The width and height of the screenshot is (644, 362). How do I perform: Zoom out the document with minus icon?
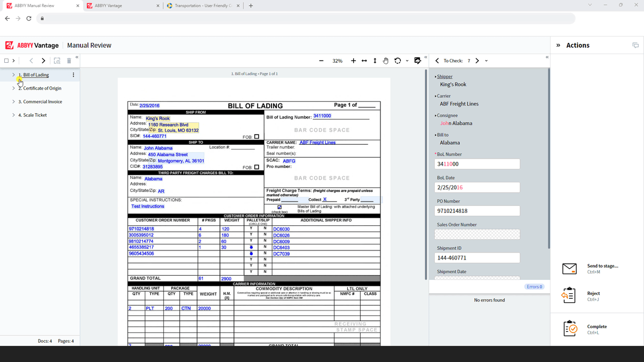click(x=320, y=61)
